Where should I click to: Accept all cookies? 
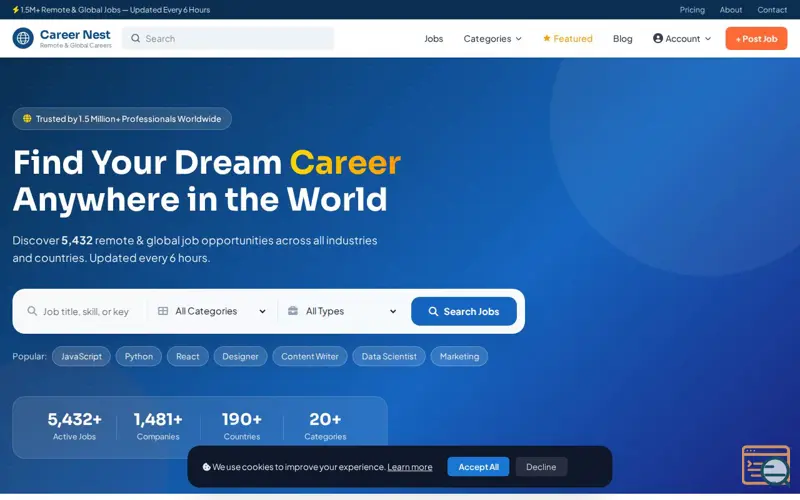478,467
